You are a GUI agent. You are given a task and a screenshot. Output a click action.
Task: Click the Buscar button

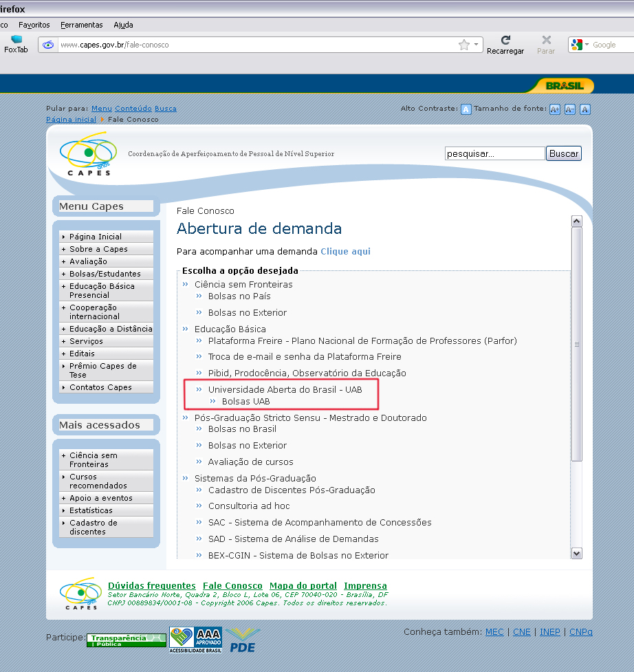(x=564, y=153)
